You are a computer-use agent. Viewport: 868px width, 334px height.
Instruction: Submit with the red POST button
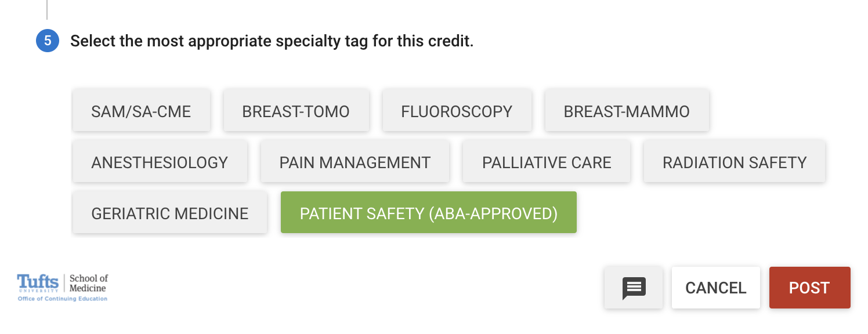tap(809, 288)
